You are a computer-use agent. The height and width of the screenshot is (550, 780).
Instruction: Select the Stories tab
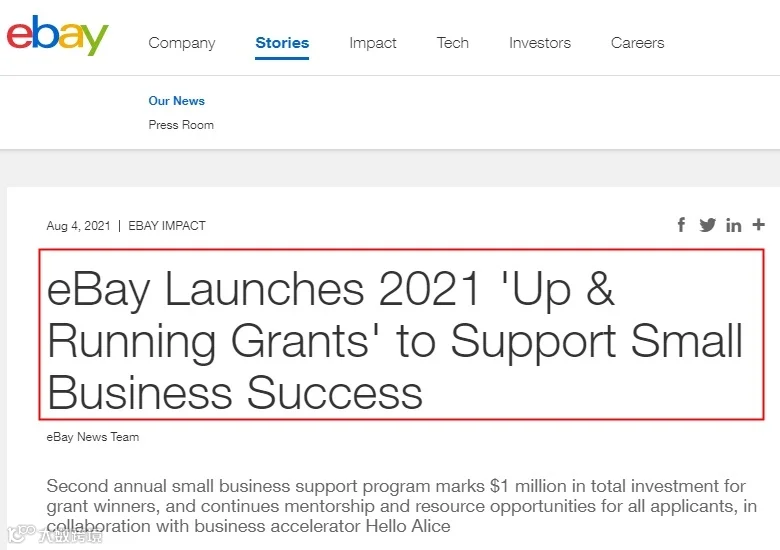point(282,43)
